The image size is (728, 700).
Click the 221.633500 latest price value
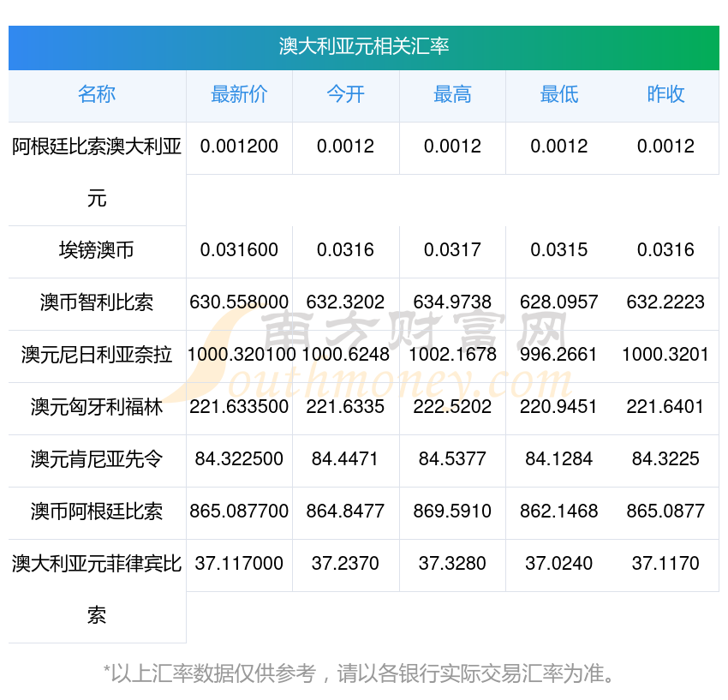239,407
